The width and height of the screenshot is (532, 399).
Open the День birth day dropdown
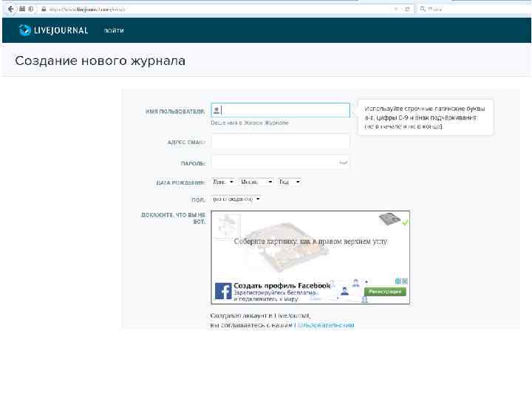click(222, 182)
